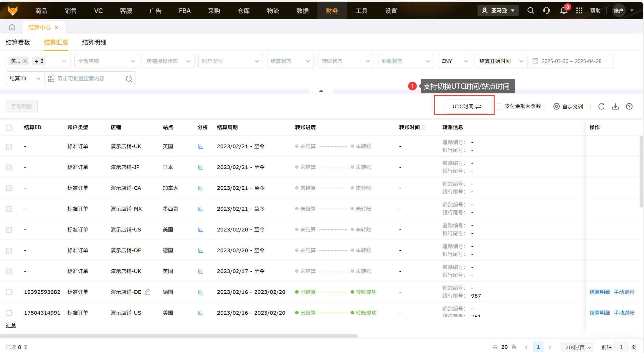Click the search magnifier in top bar
The width and height of the screenshot is (644, 354).
coord(530,11)
